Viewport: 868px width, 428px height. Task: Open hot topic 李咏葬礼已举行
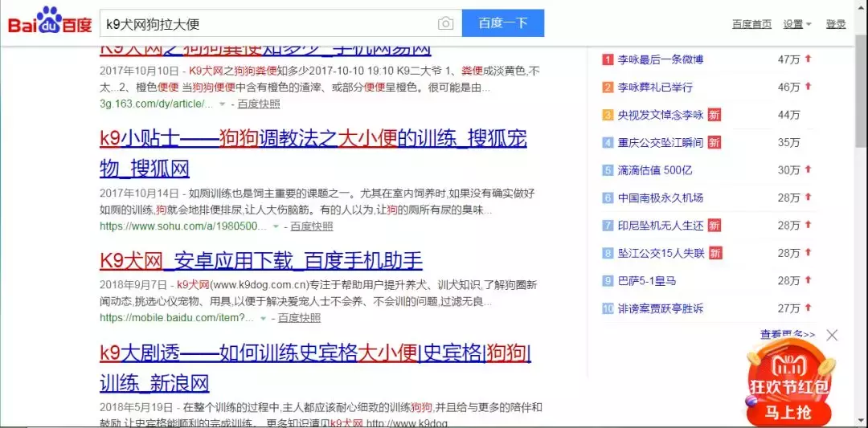(655, 88)
